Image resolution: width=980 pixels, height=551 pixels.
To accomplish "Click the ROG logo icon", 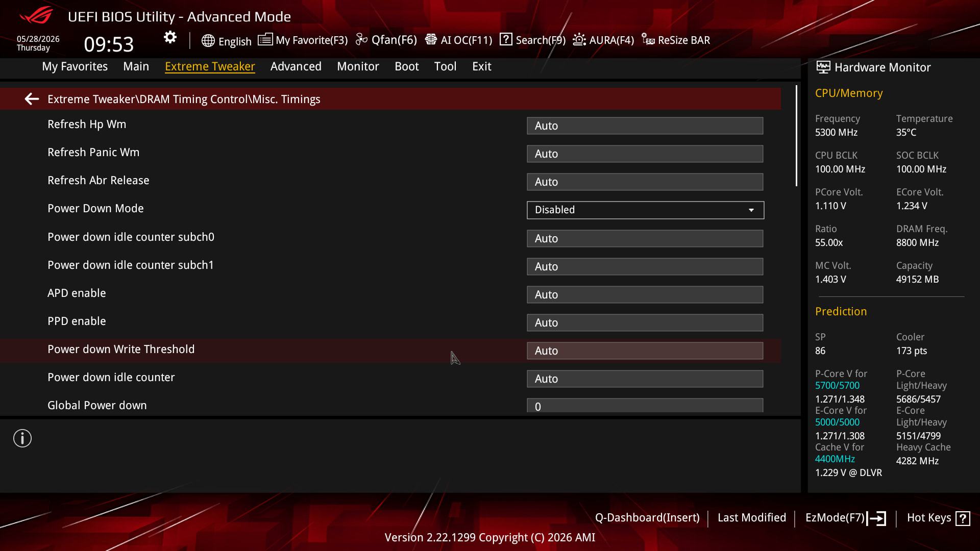I will (36, 15).
